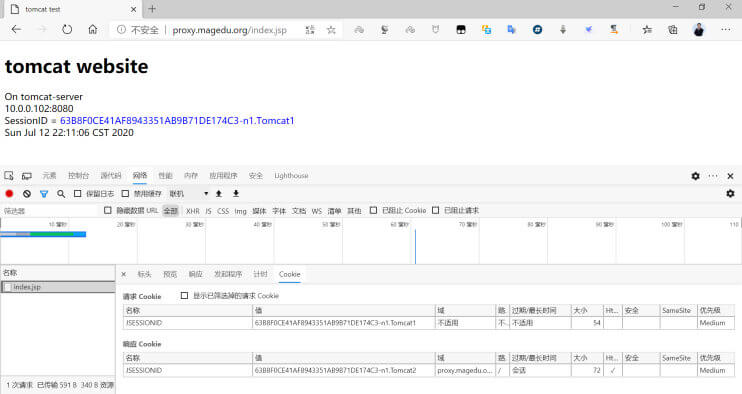Click the blue request bar in timeline overview

(43, 234)
